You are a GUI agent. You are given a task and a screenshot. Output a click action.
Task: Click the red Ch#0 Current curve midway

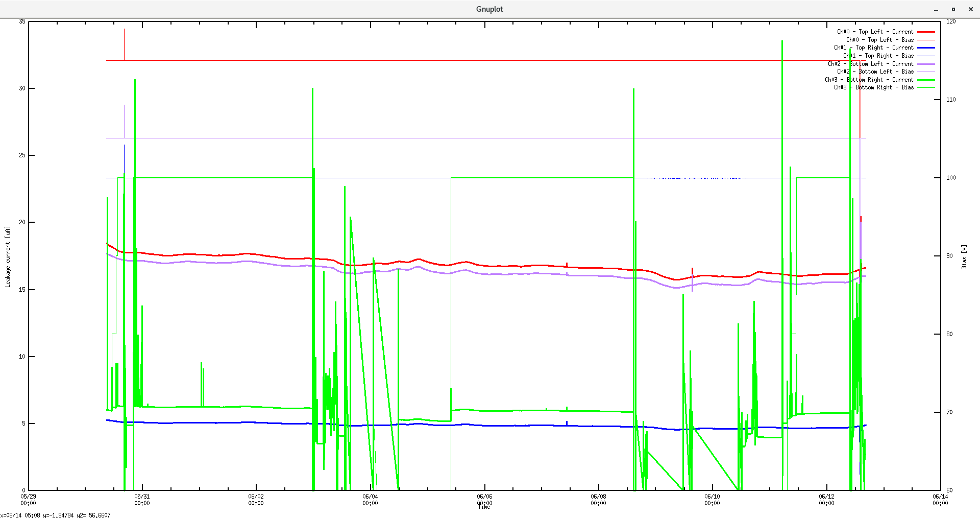[485, 266]
